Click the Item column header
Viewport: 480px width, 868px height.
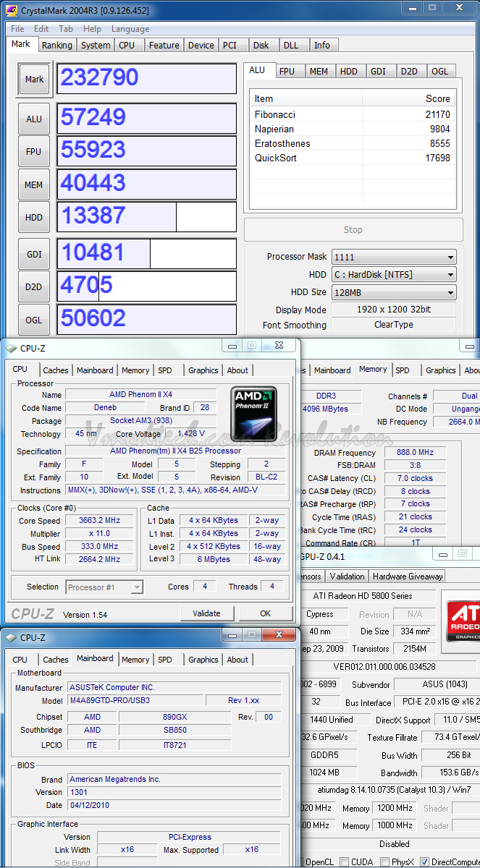tap(306, 98)
